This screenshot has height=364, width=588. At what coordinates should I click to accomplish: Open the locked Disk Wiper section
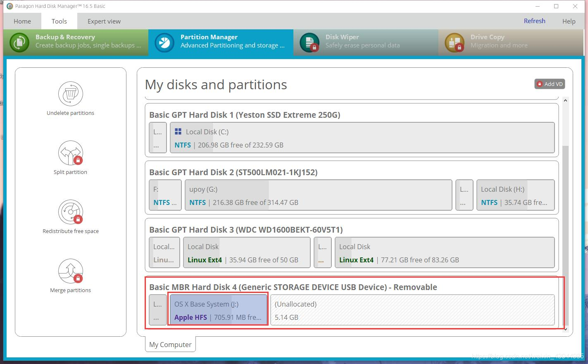[366, 42]
